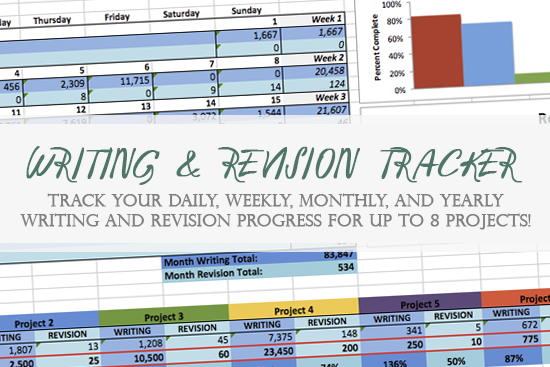Click the Project 4 yellow header
550x367 pixels.
tap(294, 310)
